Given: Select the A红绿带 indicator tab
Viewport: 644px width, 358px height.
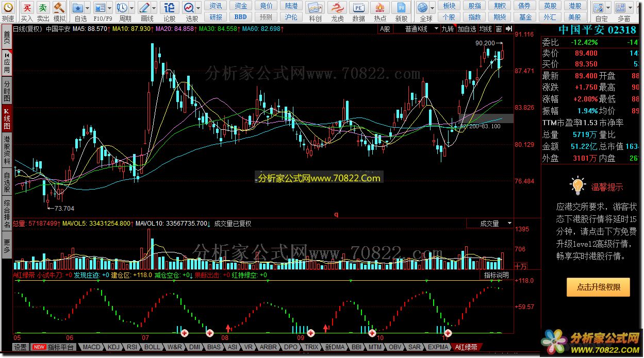Looking at the screenshot, I should 466,347.
